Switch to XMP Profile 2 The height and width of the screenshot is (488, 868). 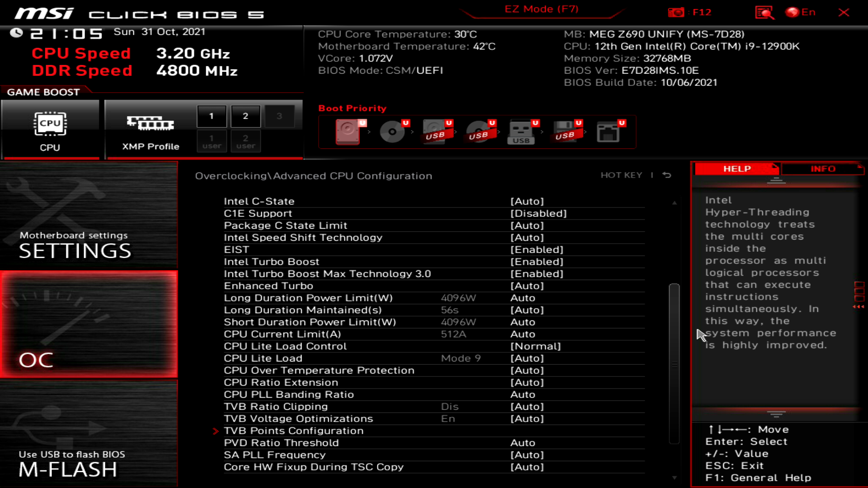[x=245, y=116]
